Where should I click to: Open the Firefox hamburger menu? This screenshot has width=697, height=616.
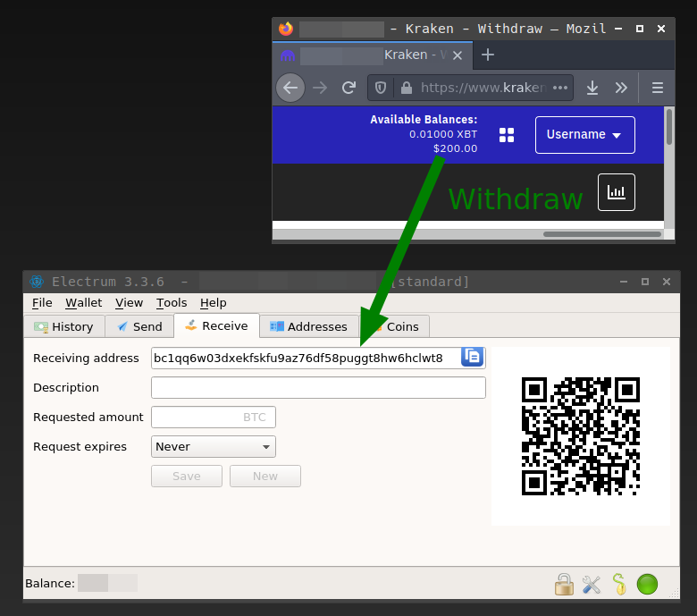(658, 88)
